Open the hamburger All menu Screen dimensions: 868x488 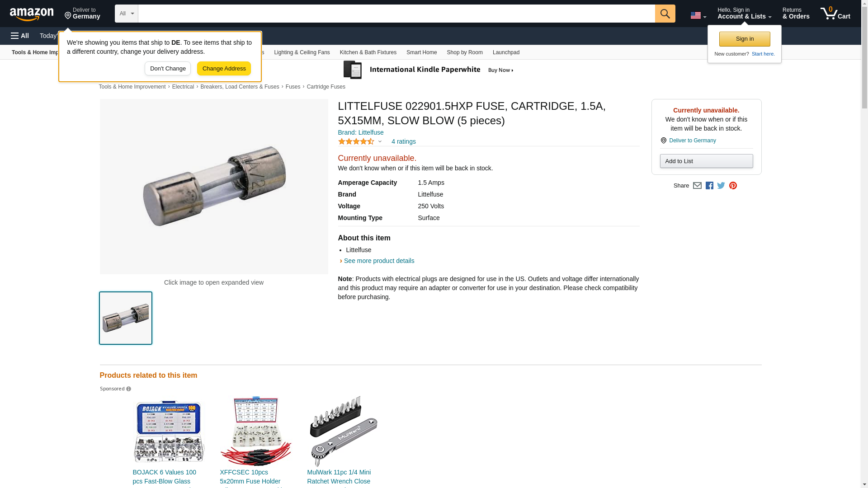(x=20, y=36)
